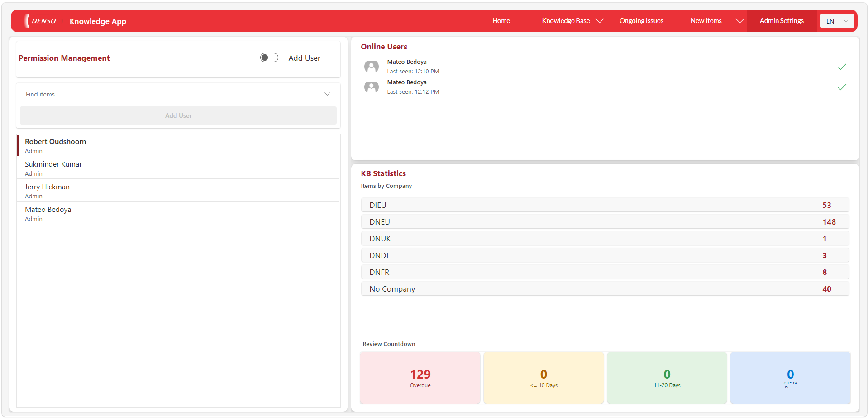868x418 pixels.
Task: Expand the New Items menu chevron
Action: (740, 21)
